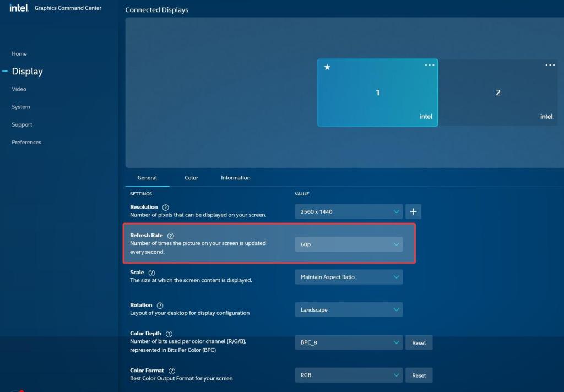Switch to the Color tab
The width and height of the screenshot is (564, 392).
[x=191, y=178]
